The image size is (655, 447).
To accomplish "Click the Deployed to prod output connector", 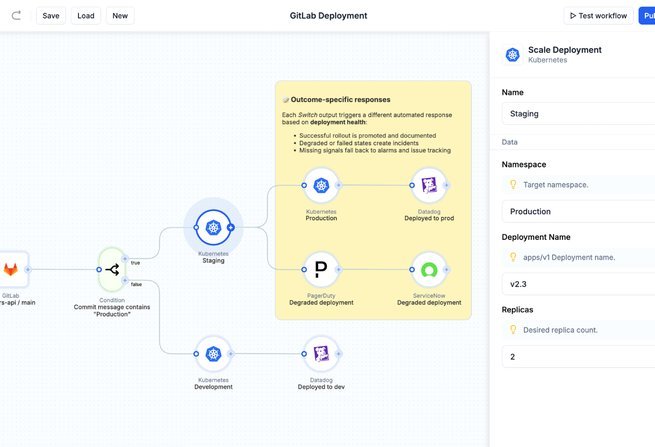I will pyautogui.click(x=446, y=185).
